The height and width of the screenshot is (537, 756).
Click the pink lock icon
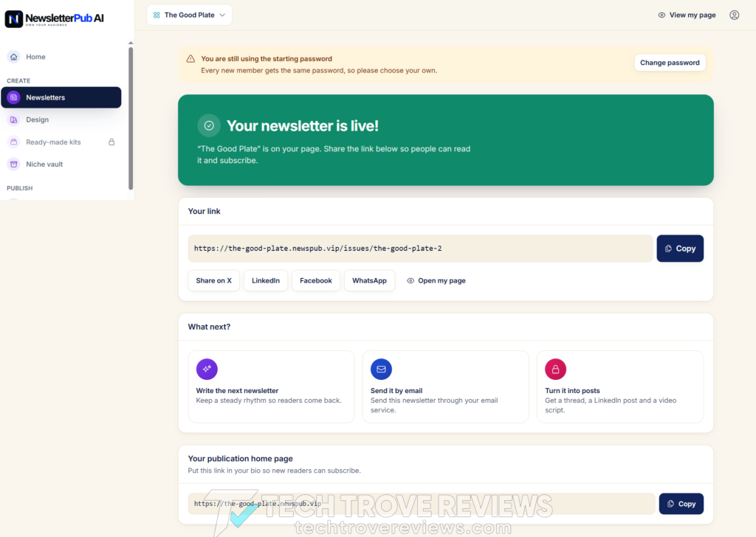[555, 369]
